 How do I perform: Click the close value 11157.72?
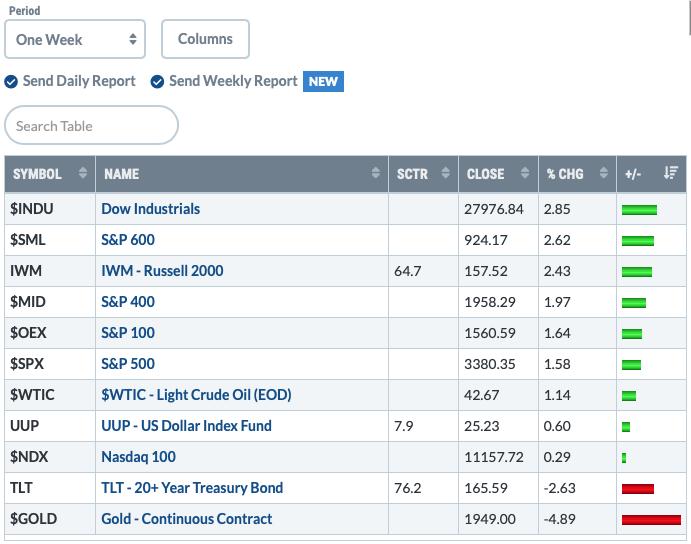[x=494, y=457]
